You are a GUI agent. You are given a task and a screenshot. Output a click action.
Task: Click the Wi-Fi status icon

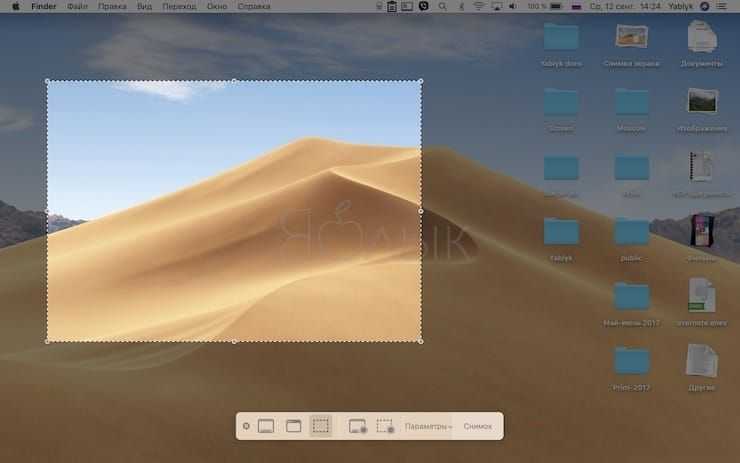click(479, 6)
